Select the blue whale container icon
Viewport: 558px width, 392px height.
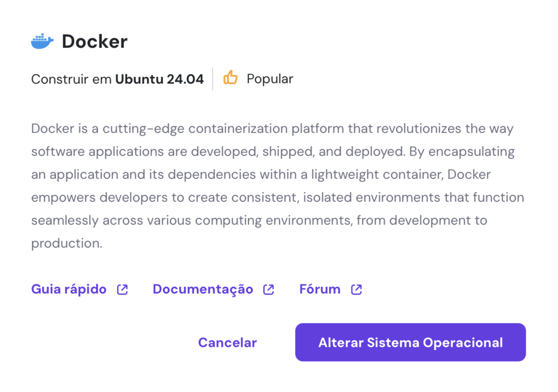(43, 40)
